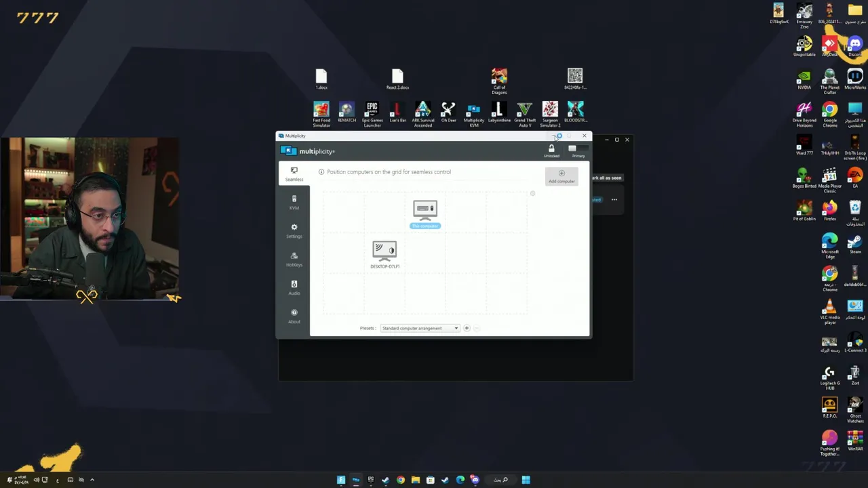Open File Explorer from taskbar
The image size is (868, 488).
[415, 480]
